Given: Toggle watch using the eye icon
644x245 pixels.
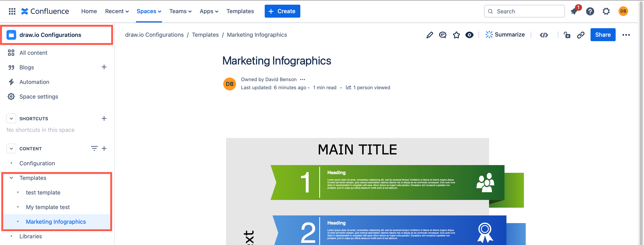Looking at the screenshot, I should pos(469,35).
